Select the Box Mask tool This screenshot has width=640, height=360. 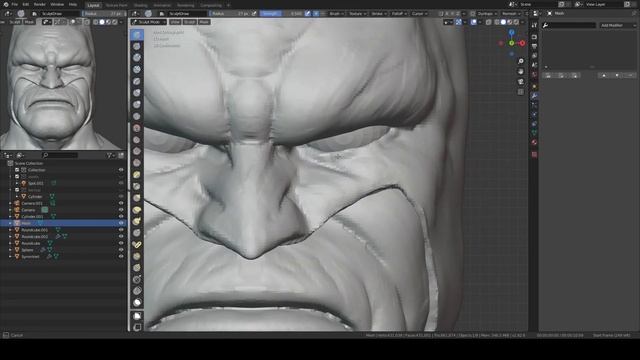pyautogui.click(x=137, y=316)
